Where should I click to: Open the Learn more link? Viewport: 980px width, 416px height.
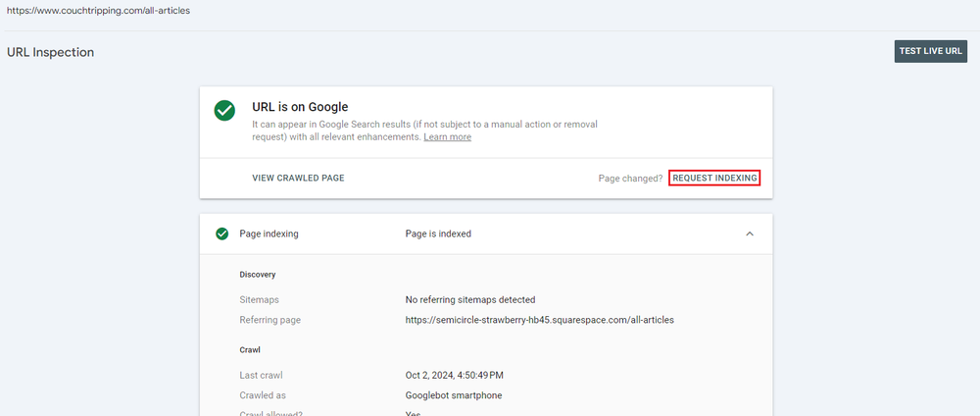tap(448, 137)
